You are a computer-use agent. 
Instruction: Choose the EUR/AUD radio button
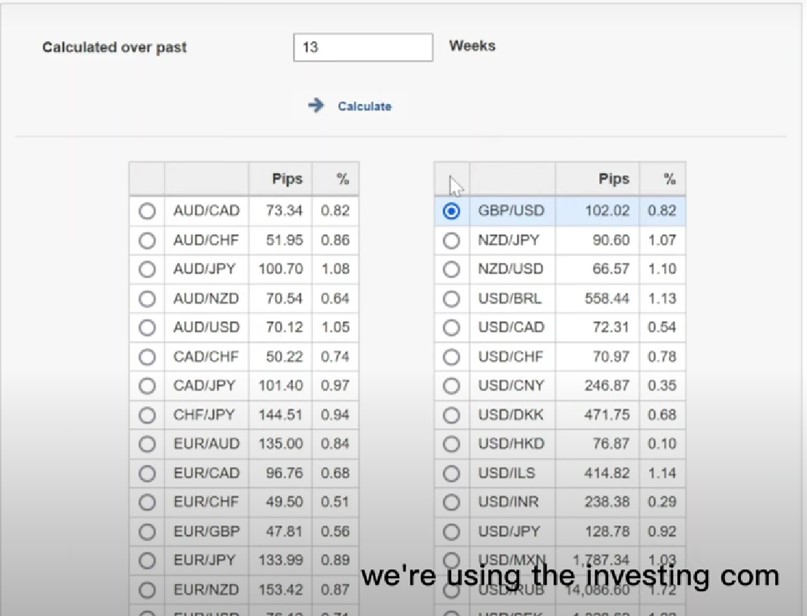tap(147, 444)
